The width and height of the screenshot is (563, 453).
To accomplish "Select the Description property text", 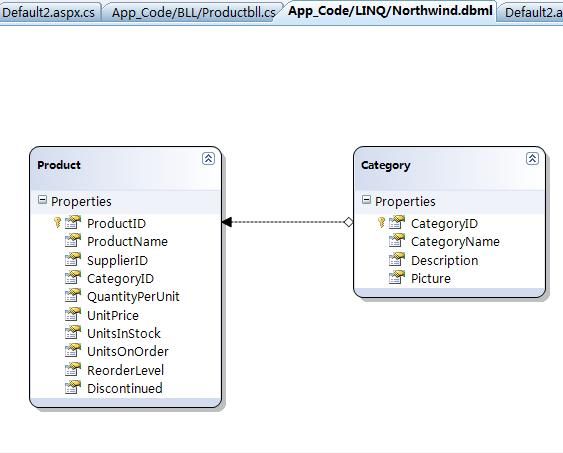I will pos(445,260).
